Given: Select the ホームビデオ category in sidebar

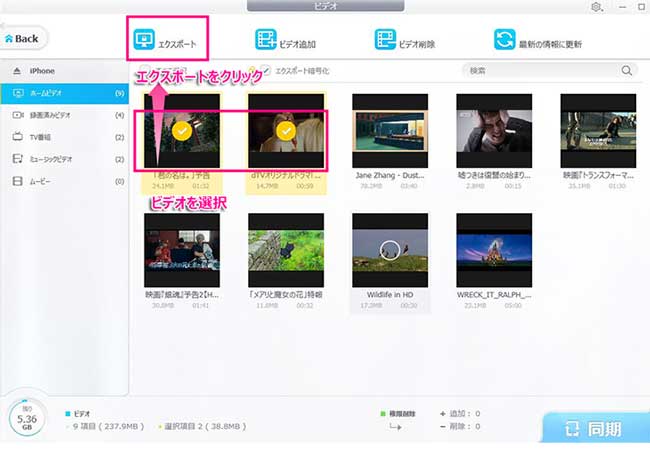Looking at the screenshot, I should (x=65, y=93).
